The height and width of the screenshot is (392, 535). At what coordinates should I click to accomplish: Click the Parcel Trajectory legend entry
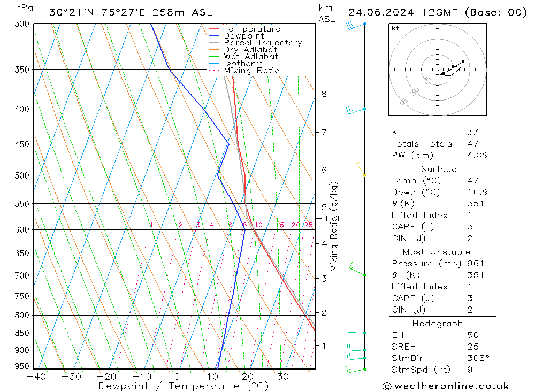255,43
